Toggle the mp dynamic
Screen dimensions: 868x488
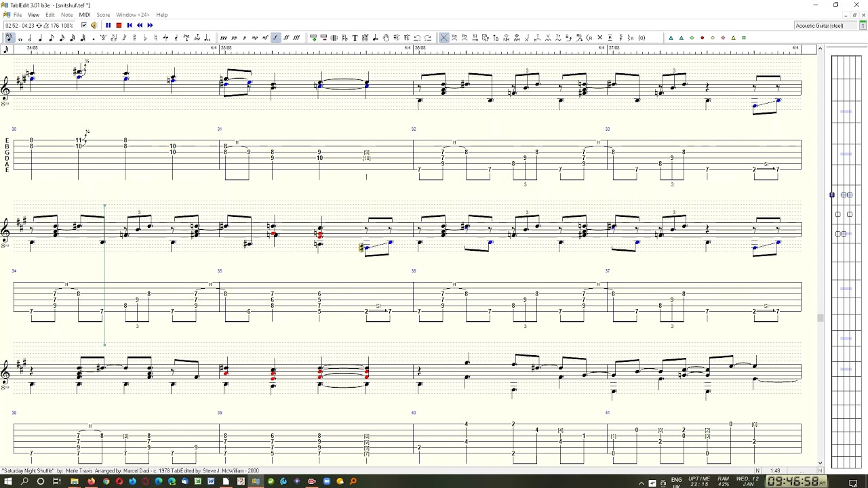[255, 38]
